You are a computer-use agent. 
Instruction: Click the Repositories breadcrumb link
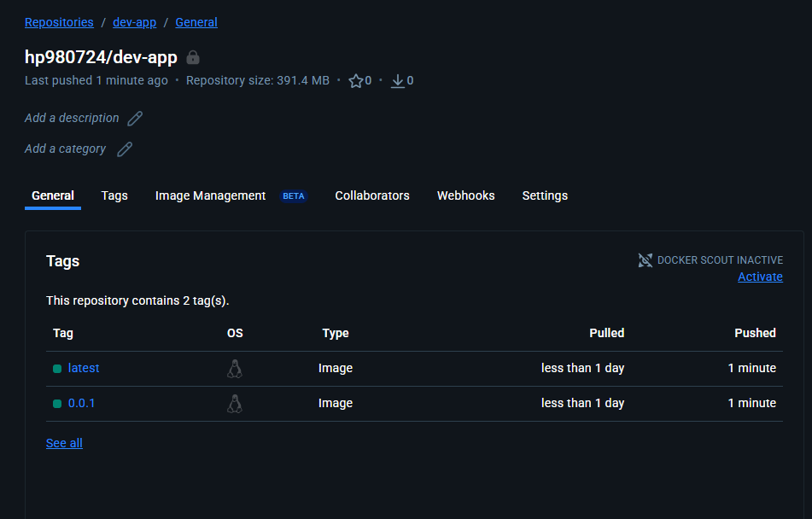pos(59,22)
